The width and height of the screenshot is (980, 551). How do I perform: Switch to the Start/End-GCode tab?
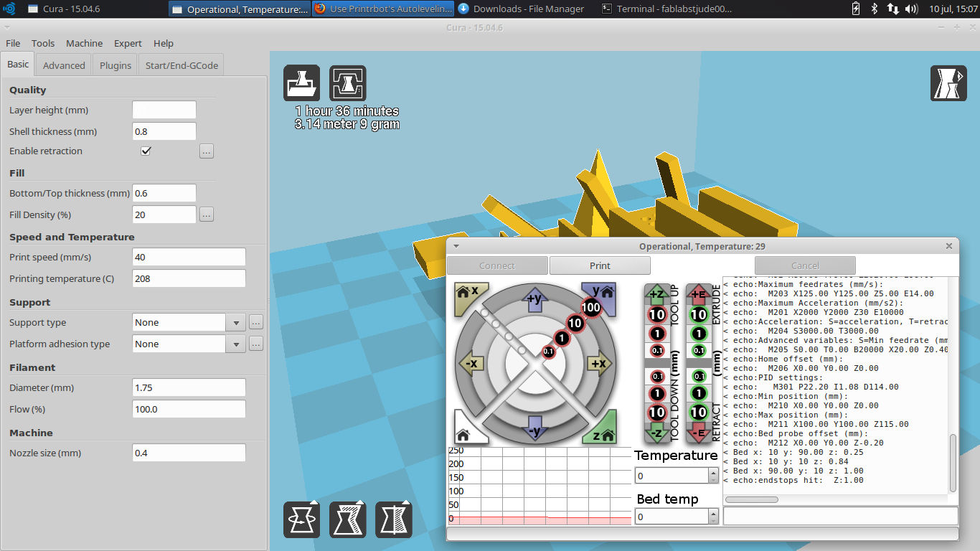tap(182, 65)
